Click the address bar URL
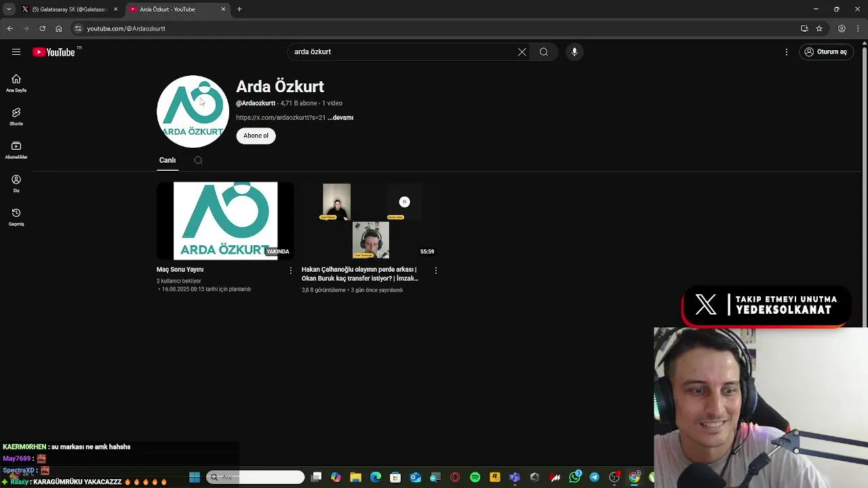 coord(126,28)
